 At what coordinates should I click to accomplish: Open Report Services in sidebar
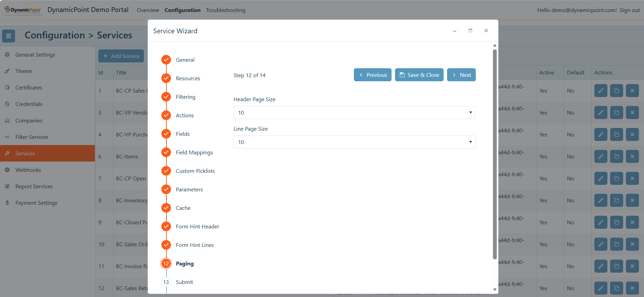47,187
